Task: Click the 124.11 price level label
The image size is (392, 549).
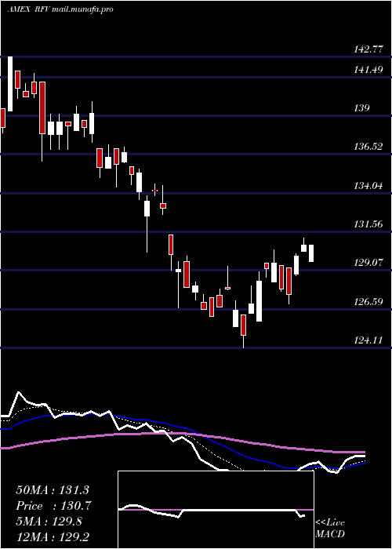Action: (x=368, y=340)
